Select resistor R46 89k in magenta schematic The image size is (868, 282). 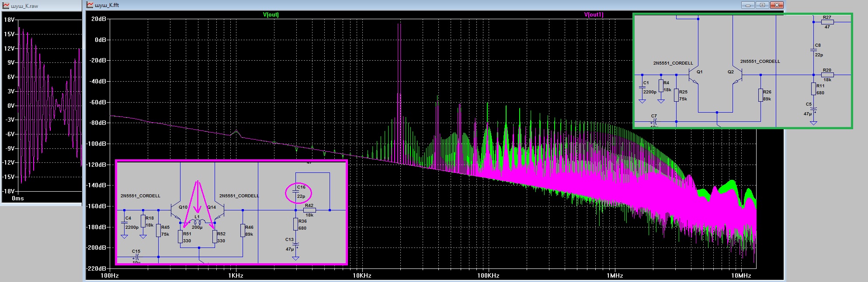(243, 230)
